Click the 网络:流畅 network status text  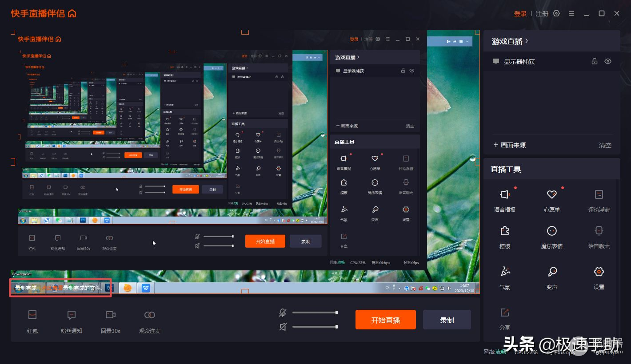[495, 352]
